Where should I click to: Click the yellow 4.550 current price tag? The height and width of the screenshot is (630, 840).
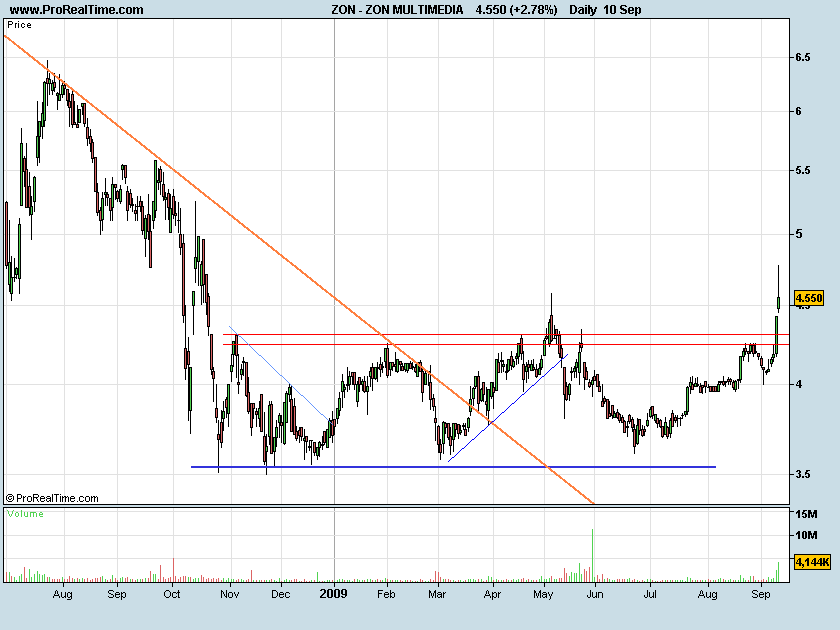808,298
